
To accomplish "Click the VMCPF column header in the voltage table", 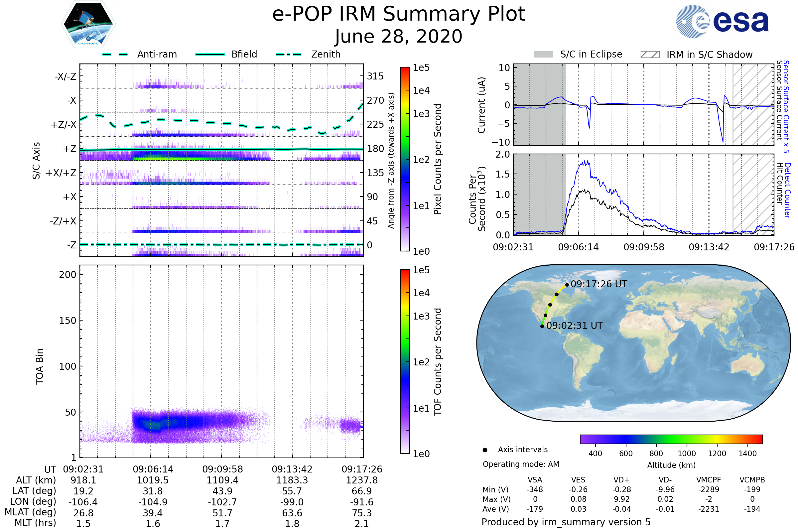I will [x=709, y=480].
